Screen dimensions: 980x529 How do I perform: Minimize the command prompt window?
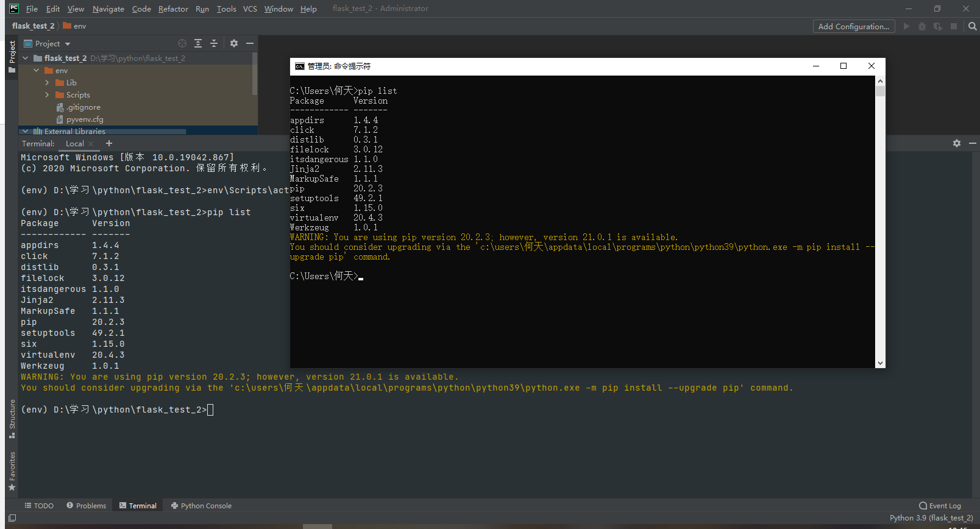(816, 66)
